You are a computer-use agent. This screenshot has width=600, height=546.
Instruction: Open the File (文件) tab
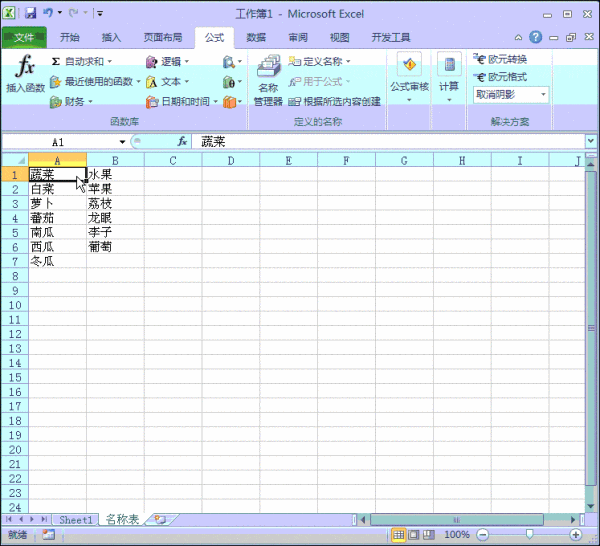(24, 37)
